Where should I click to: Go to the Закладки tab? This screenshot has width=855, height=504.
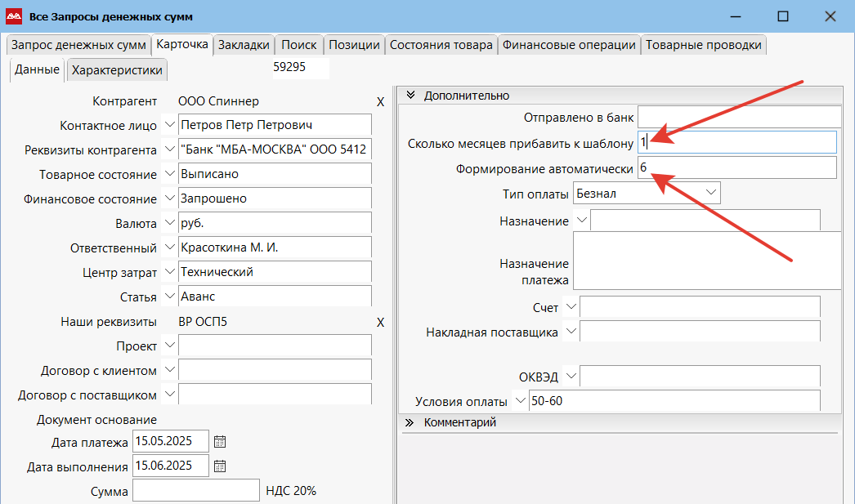click(x=243, y=45)
